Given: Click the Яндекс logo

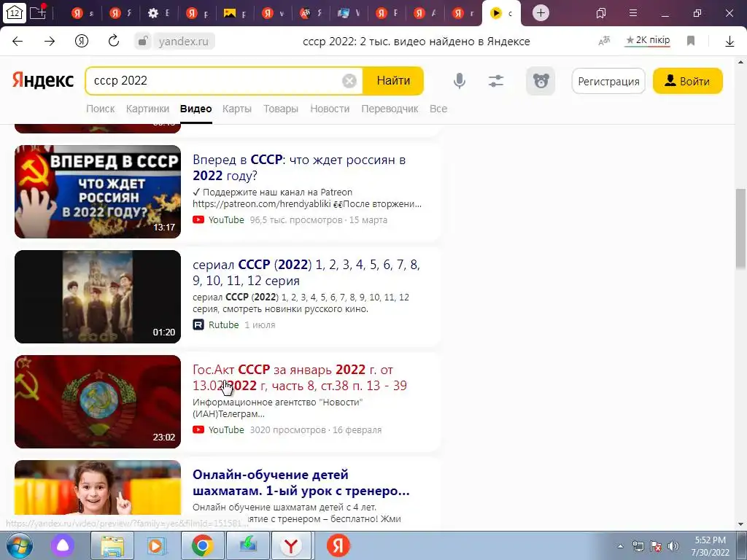Looking at the screenshot, I should pyautogui.click(x=43, y=80).
